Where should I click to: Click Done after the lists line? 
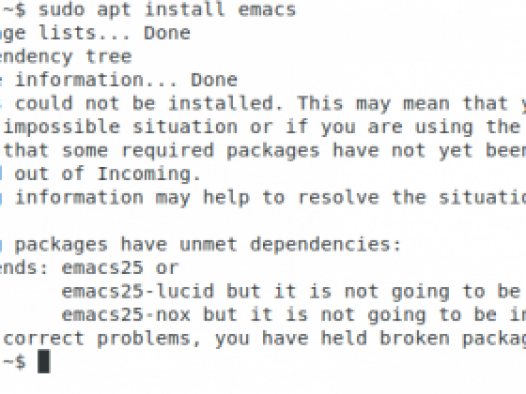click(167, 33)
